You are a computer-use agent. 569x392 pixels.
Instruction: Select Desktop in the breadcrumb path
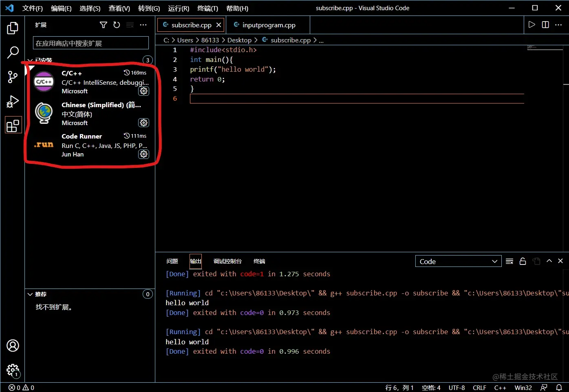239,40
